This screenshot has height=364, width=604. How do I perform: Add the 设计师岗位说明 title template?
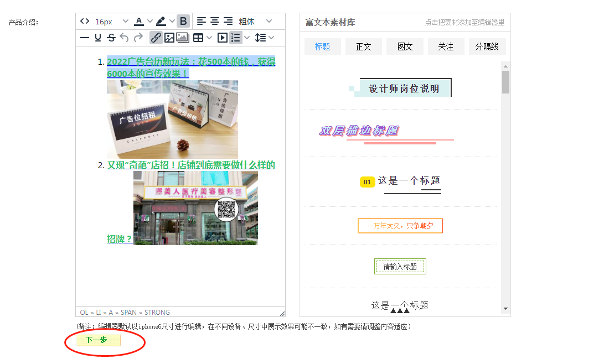pyautogui.click(x=404, y=88)
